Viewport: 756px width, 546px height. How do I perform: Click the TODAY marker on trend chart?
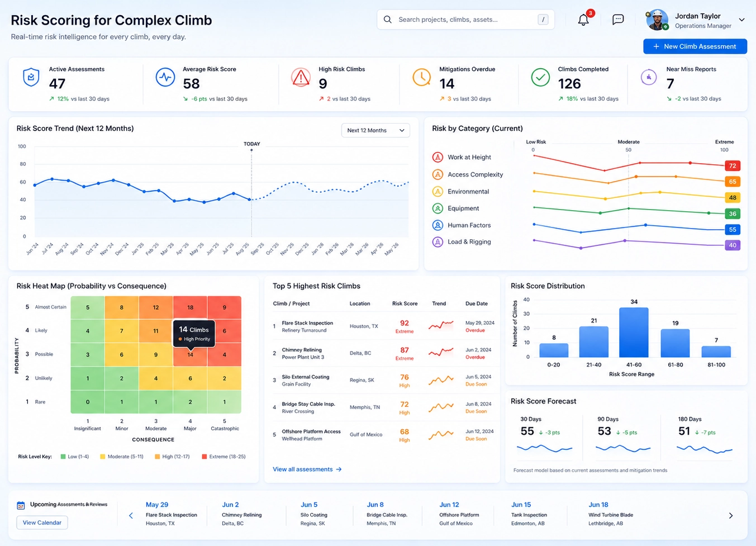click(x=252, y=144)
